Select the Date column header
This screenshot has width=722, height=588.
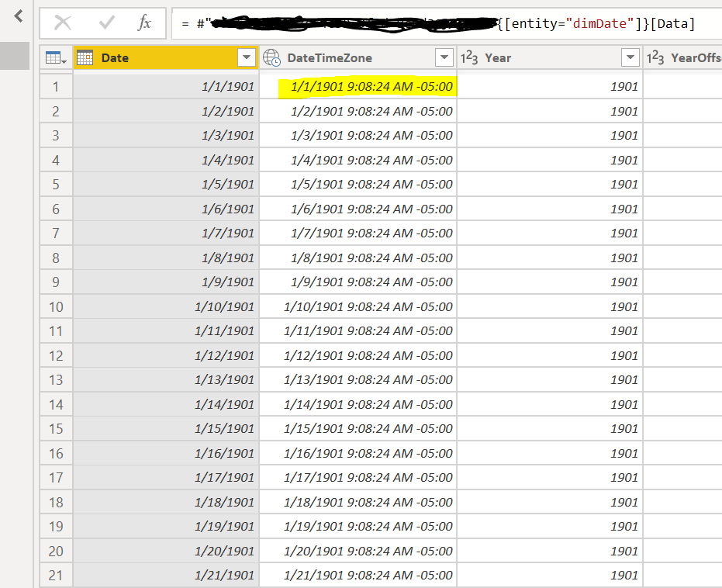coord(155,57)
